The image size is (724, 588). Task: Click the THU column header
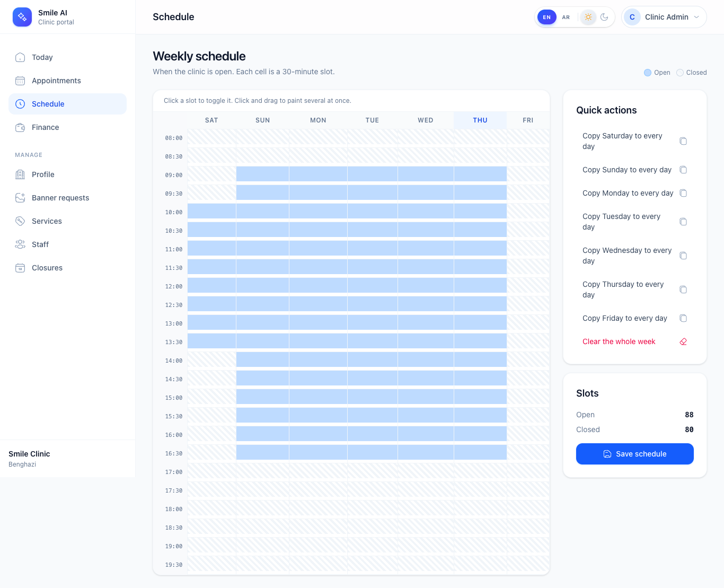click(480, 120)
